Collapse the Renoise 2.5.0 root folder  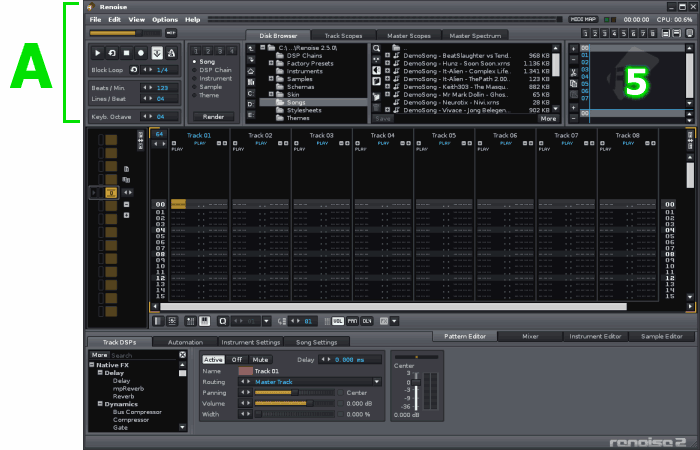(x=262, y=47)
